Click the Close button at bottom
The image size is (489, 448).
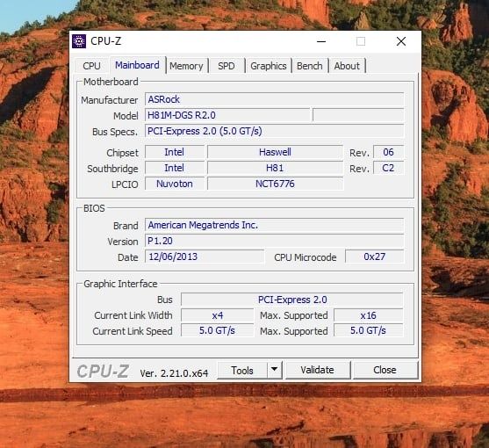click(x=385, y=370)
